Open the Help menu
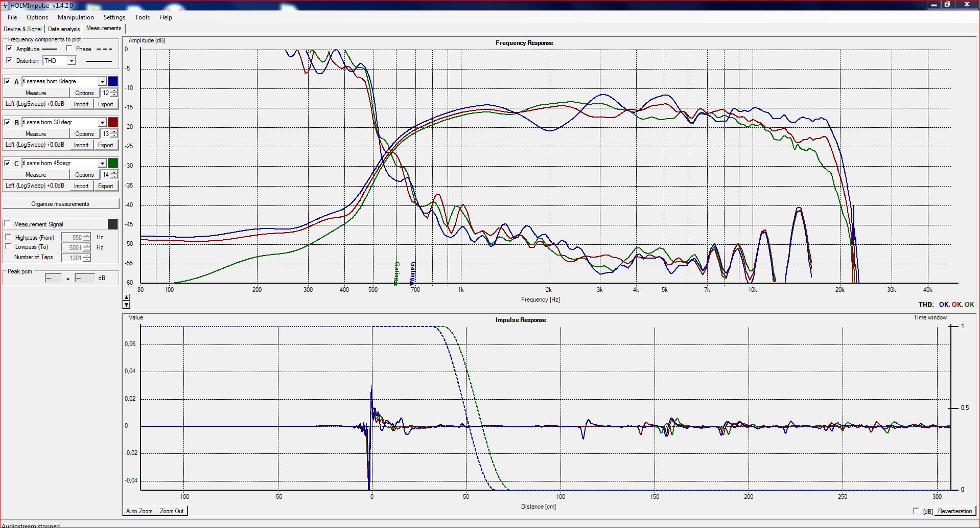 (x=166, y=17)
